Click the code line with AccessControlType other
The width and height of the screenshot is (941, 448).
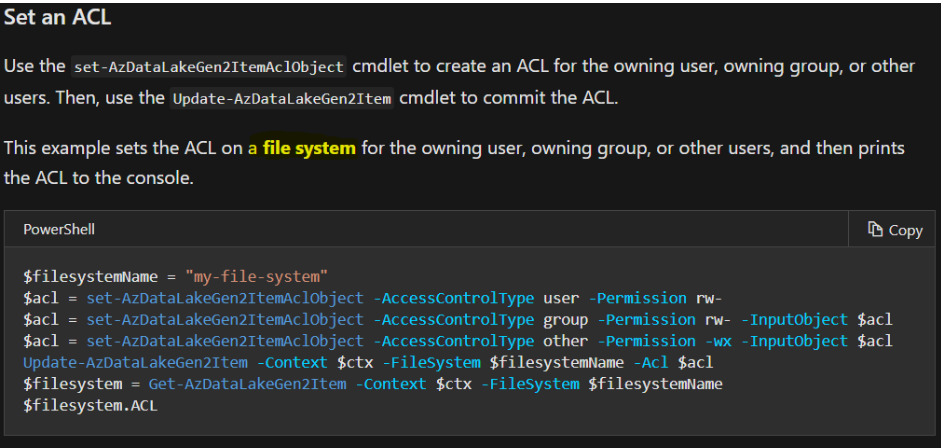pyautogui.click(x=458, y=341)
